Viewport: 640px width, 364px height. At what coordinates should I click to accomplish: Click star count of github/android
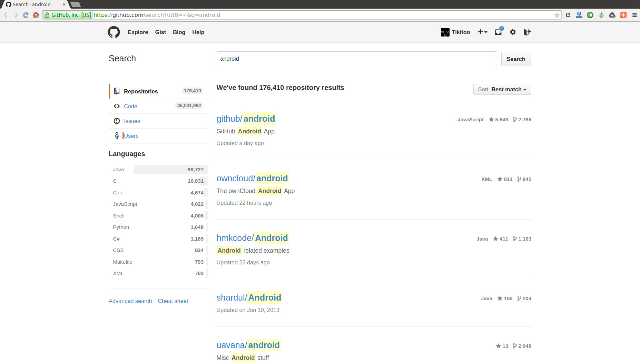tap(498, 120)
